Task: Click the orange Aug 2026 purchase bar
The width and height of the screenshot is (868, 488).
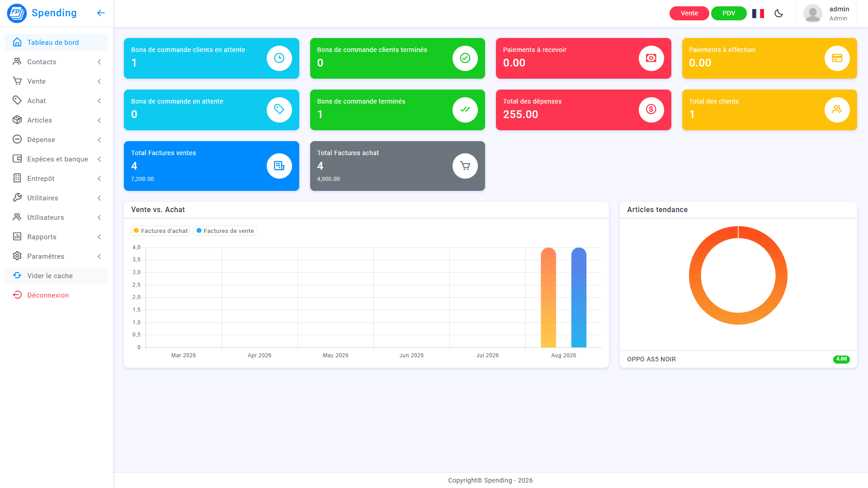Action: (x=548, y=297)
